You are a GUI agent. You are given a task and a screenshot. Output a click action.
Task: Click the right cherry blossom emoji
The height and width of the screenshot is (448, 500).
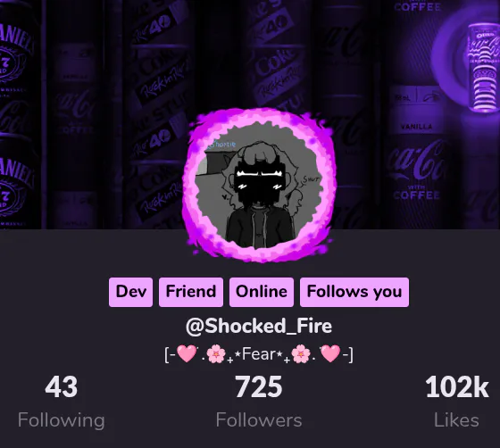[301, 354]
